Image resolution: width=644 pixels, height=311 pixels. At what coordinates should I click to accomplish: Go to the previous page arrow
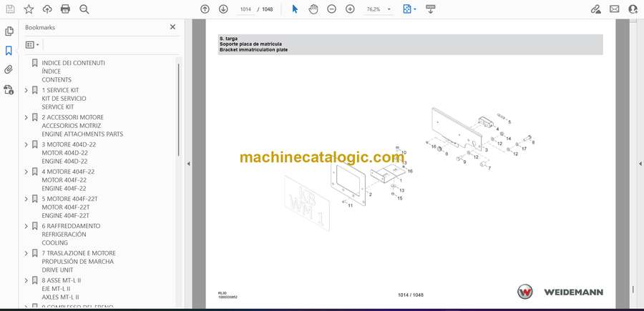(205, 9)
